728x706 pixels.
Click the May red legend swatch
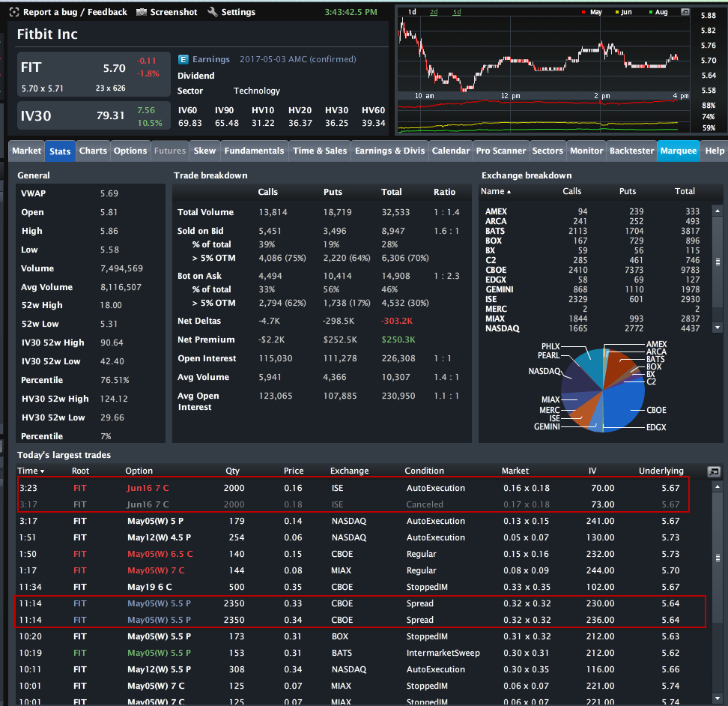pyautogui.click(x=583, y=13)
